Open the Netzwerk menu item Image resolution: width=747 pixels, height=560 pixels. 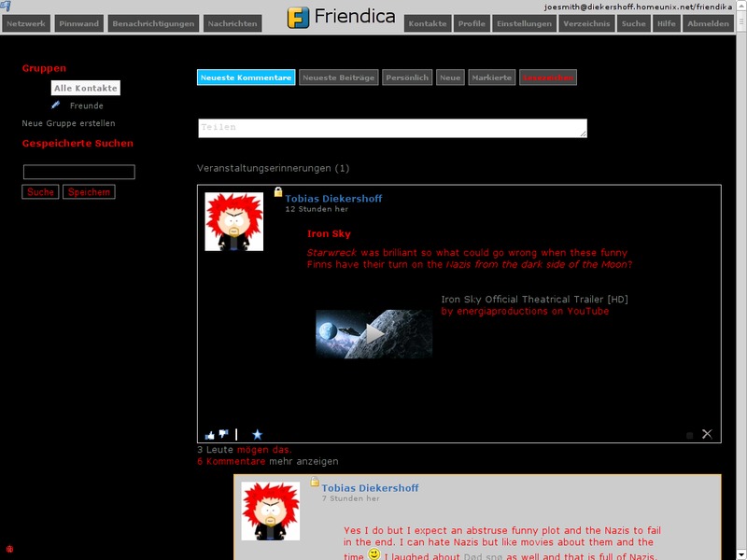[x=26, y=23]
